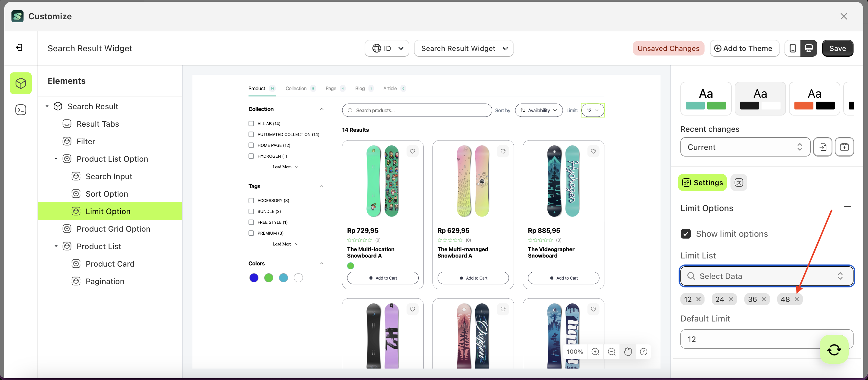Switch to mobile preview icon
The image size is (868, 380).
(793, 48)
